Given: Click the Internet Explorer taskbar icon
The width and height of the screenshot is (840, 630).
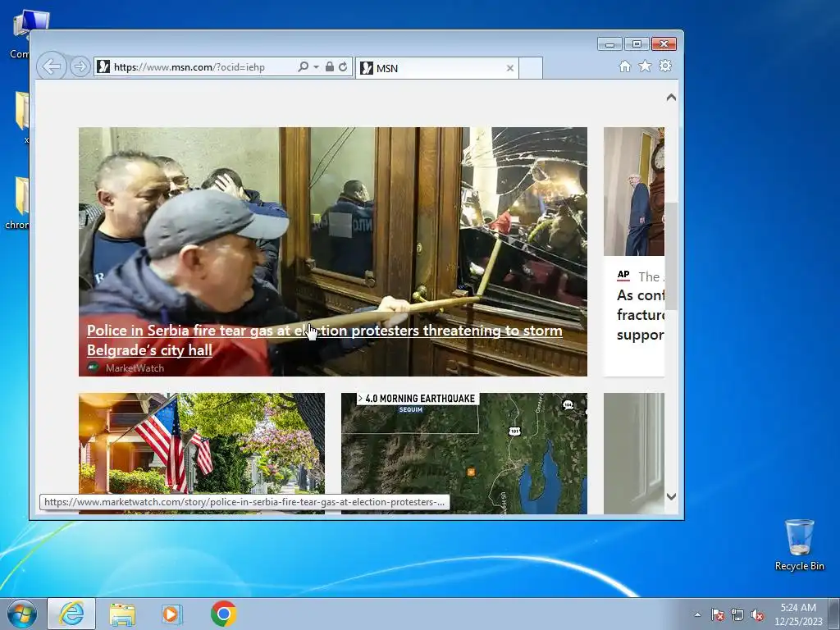Looking at the screenshot, I should pyautogui.click(x=72, y=614).
